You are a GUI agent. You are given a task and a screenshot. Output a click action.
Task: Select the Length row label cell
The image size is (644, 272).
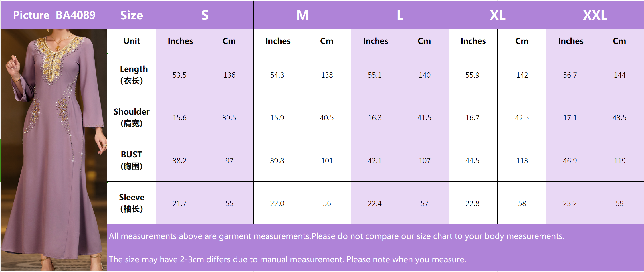pos(132,75)
